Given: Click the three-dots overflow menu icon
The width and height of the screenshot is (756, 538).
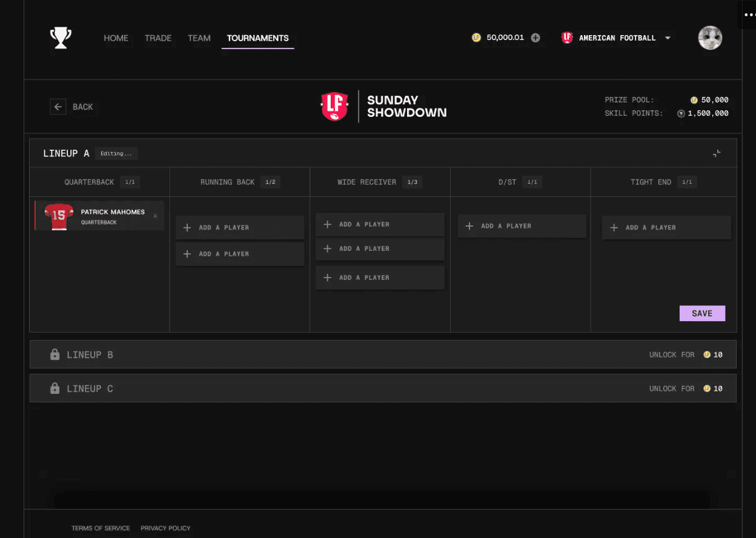Looking at the screenshot, I should point(749,15).
